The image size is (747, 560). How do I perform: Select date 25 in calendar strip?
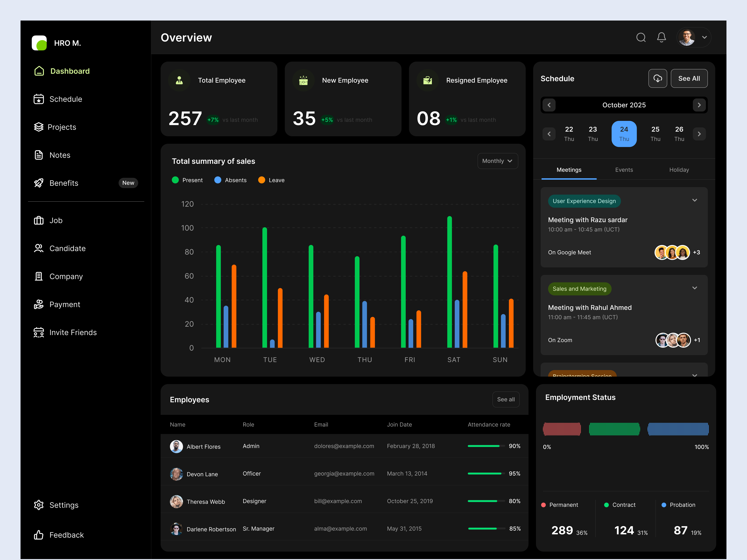point(655,134)
